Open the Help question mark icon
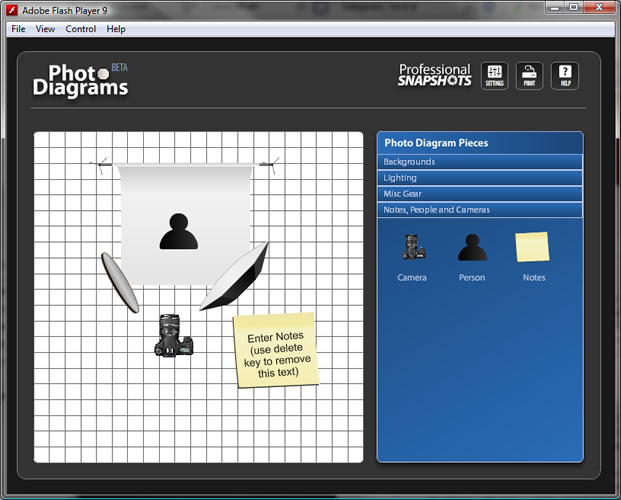Screen dimensions: 621x500 565,76
